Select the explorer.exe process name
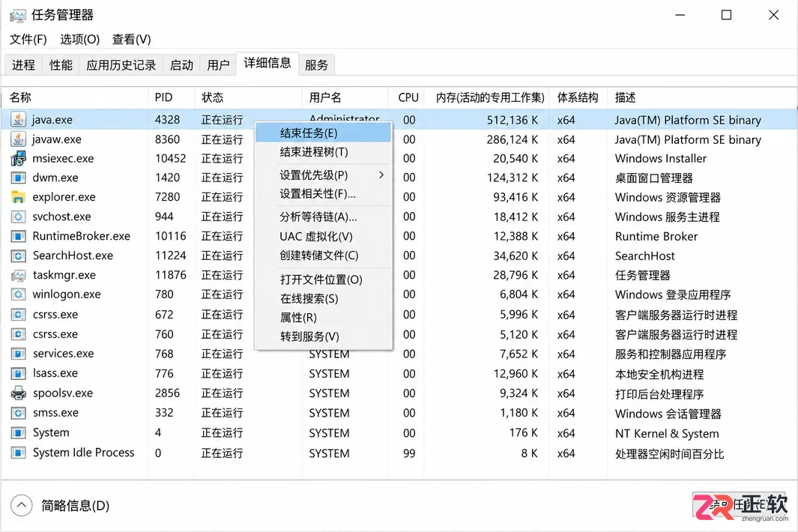The image size is (798, 532). pyautogui.click(x=64, y=197)
